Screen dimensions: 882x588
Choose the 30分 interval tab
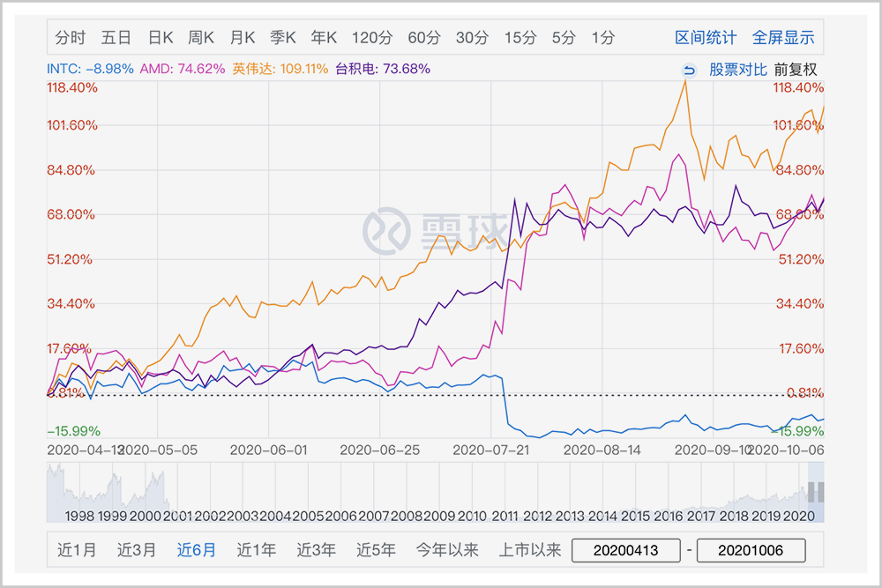click(x=472, y=38)
